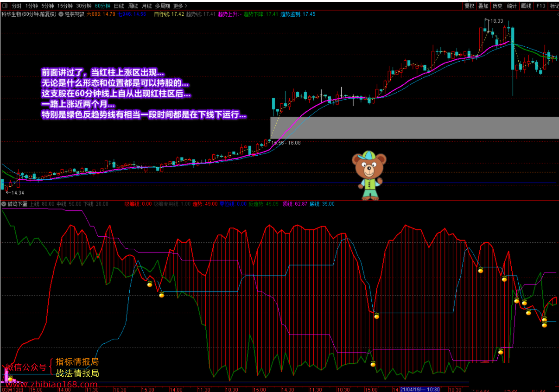Switch to the 分时 chart tab

(x=17, y=6)
